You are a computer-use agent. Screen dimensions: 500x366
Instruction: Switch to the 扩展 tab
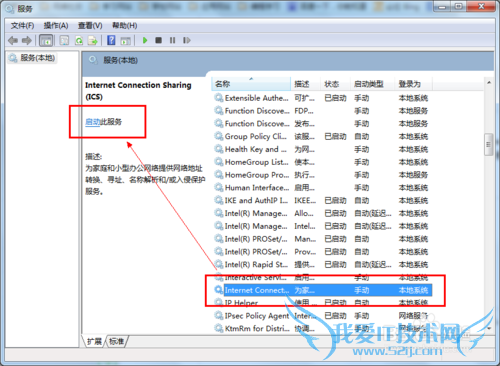(x=94, y=341)
